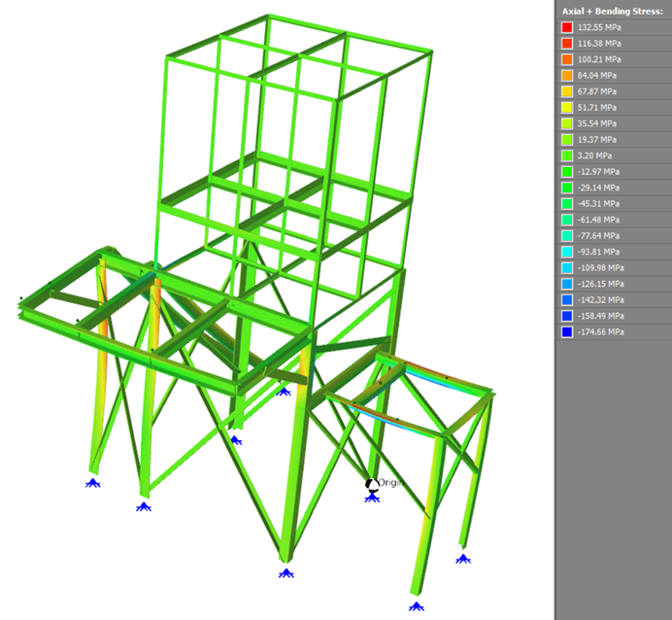Screen dimensions: 672x620
Task: Click the 35.54 MPa legend swatch
Action: coord(567,123)
